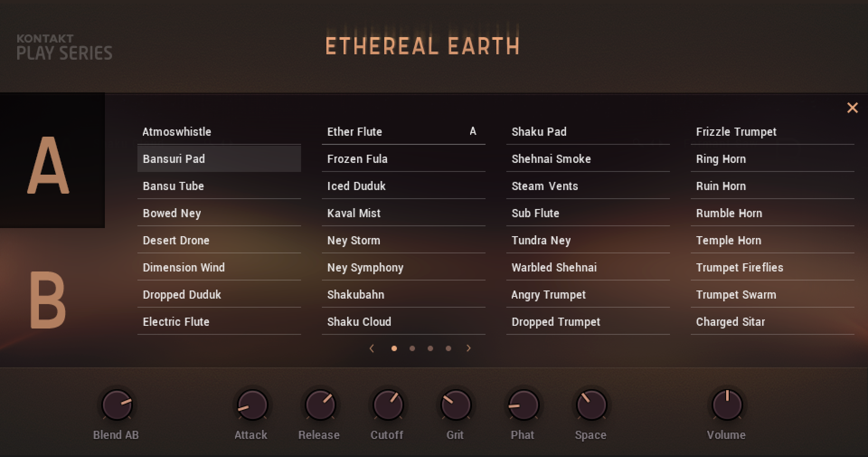This screenshot has width=868, height=457.
Task: Go to the previous preset page arrow
Action: [x=372, y=348]
